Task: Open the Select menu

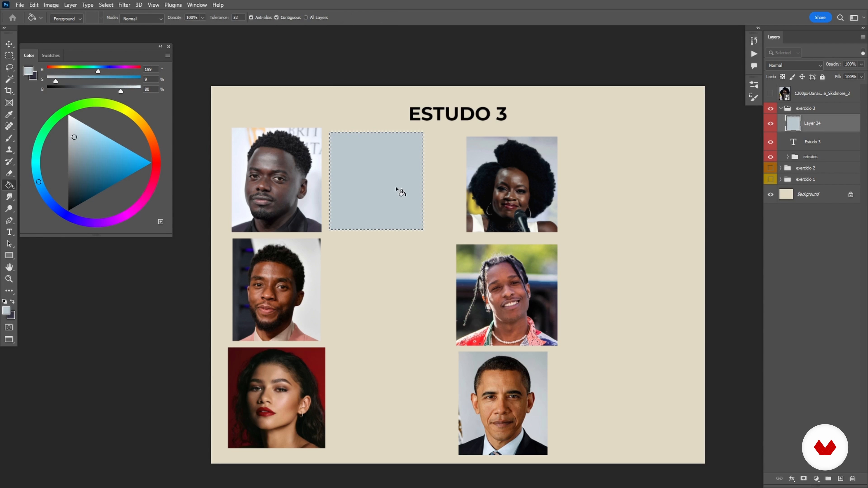Action: (106, 5)
